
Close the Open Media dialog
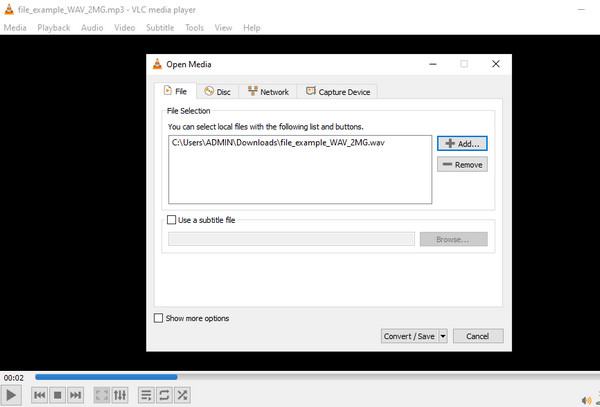tap(496, 64)
